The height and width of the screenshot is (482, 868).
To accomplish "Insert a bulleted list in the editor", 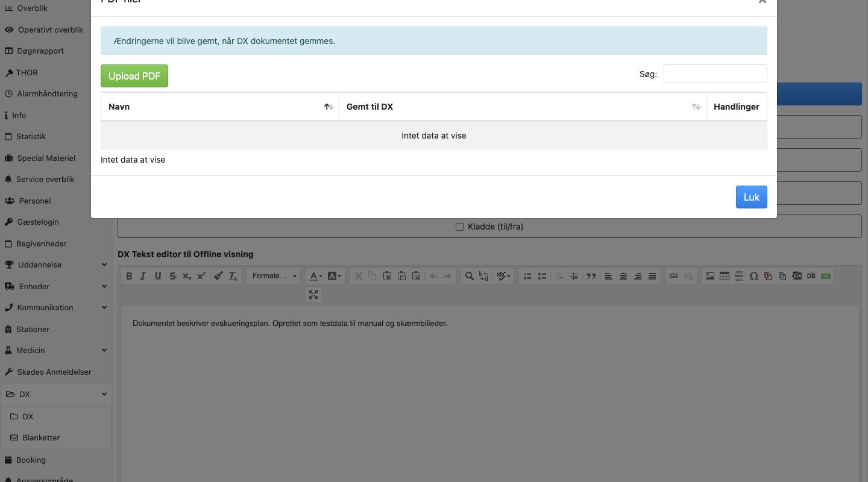I will pyautogui.click(x=542, y=276).
